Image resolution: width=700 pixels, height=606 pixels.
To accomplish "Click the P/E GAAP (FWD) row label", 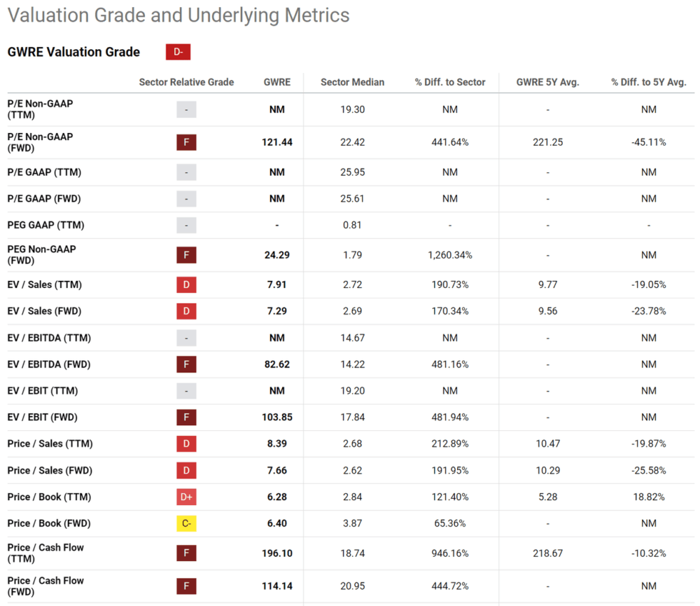I will [x=44, y=199].
